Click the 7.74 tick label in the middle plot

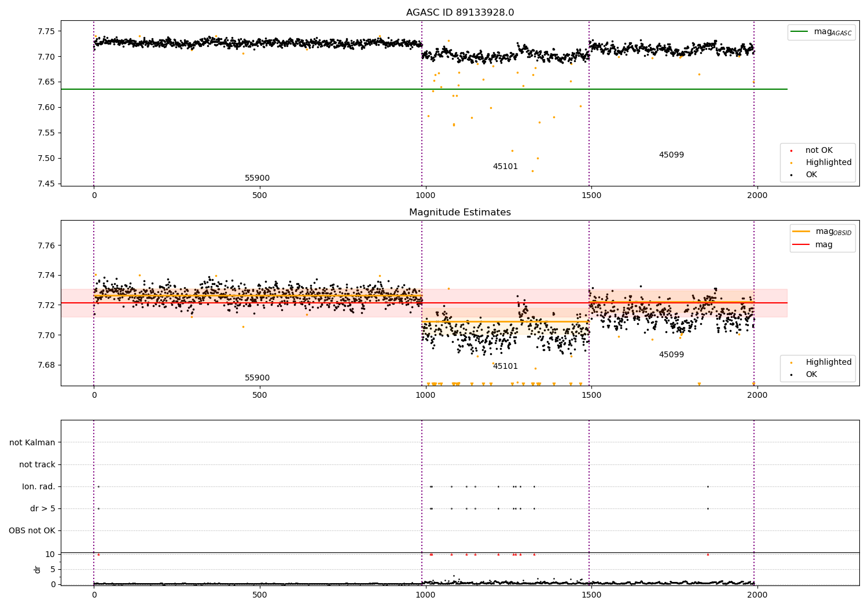(45, 276)
